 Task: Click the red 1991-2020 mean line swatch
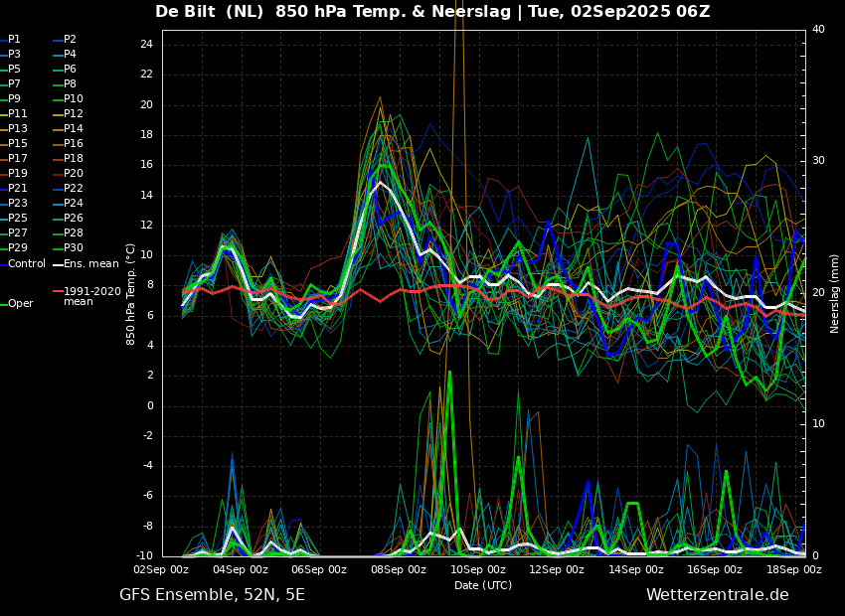[x=57, y=292]
